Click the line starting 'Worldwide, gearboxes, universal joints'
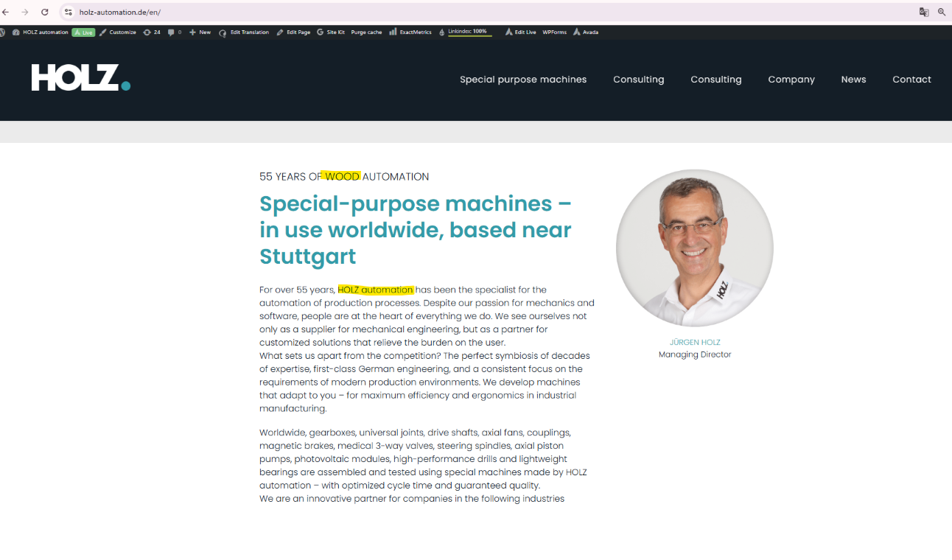 coord(415,433)
